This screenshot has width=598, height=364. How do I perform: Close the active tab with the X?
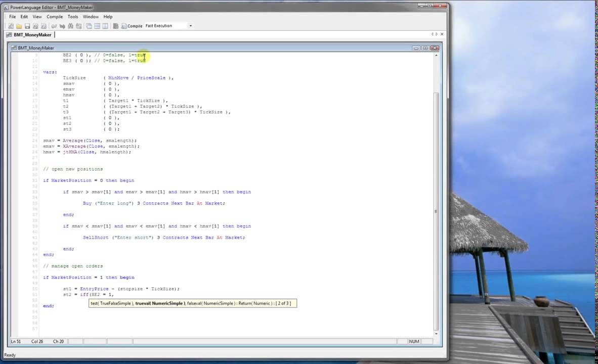[x=442, y=34]
